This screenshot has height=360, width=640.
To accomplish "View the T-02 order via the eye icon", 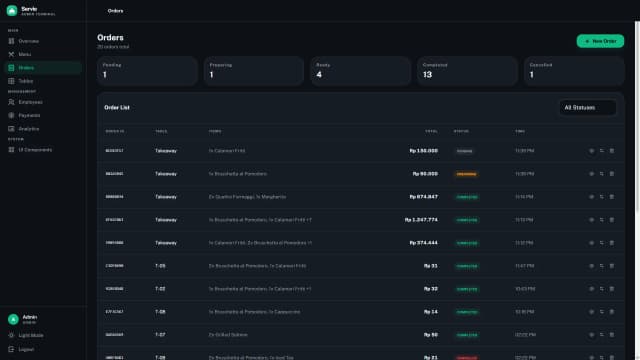I will pos(591,289).
